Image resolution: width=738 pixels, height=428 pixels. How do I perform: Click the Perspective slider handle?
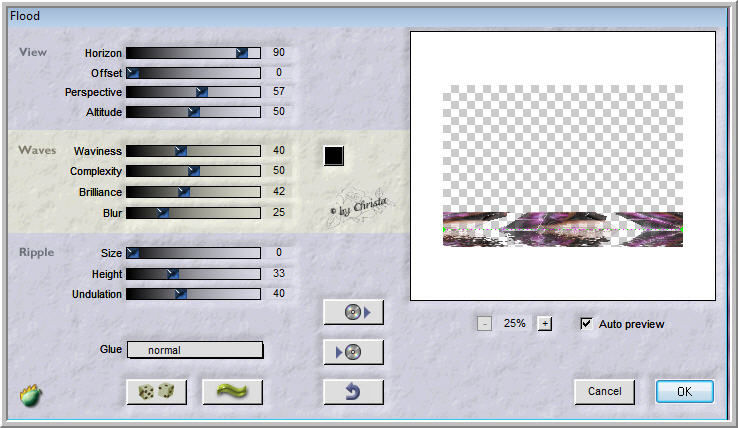point(201,92)
